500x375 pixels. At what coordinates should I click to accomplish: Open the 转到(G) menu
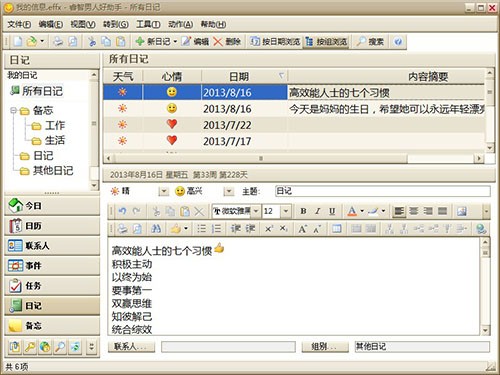115,24
